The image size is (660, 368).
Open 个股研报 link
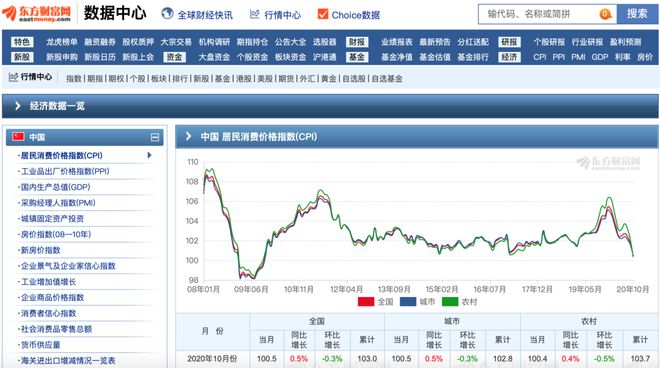(549, 42)
